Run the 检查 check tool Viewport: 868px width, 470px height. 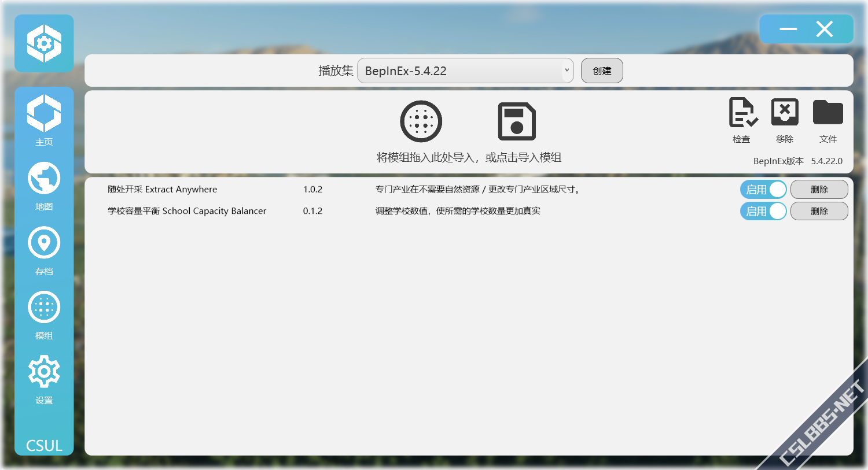pos(742,120)
